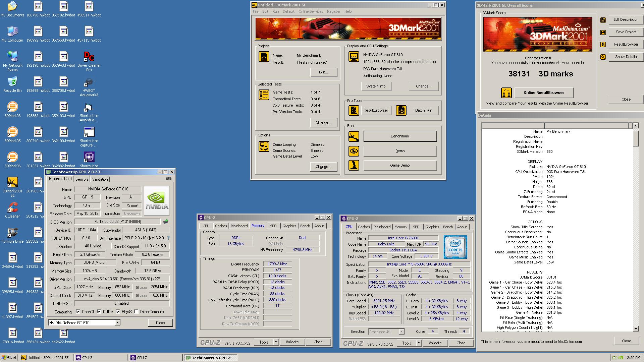This screenshot has height=362, width=644.
Task: Open Mainboard tab in right CPU-Z window
Action: tap(382, 227)
